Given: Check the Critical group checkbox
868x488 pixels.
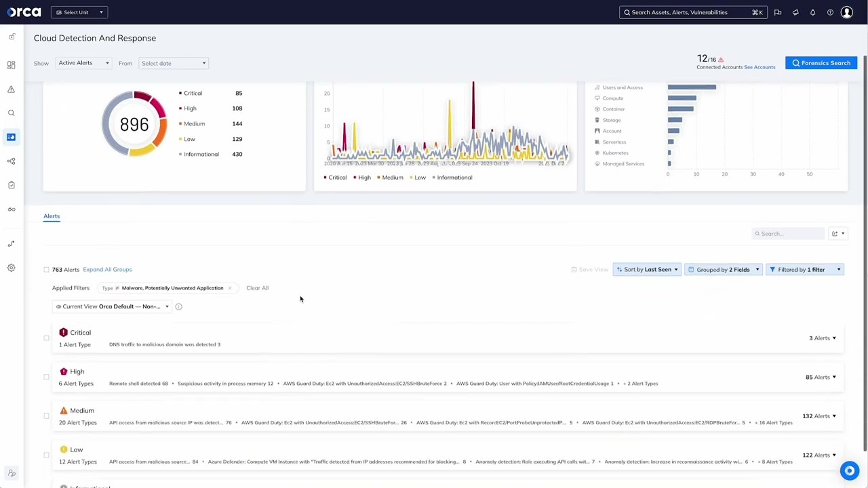Looking at the screenshot, I should (x=46, y=338).
